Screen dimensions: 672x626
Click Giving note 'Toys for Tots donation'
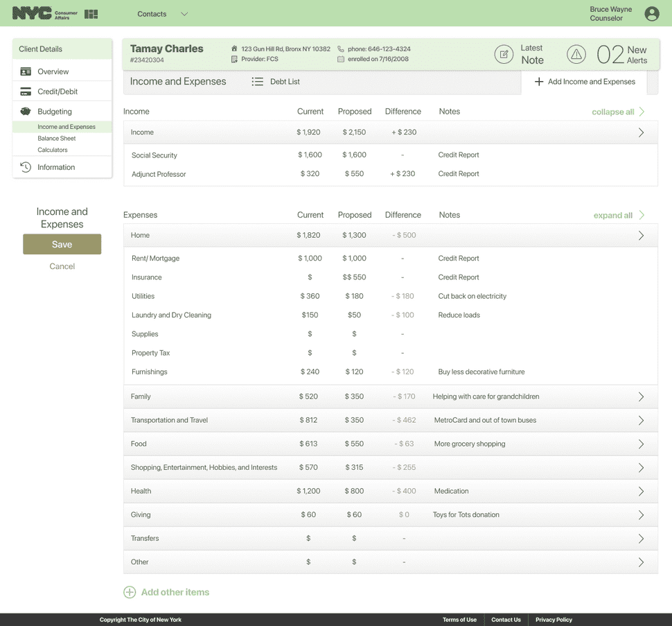pyautogui.click(x=466, y=514)
